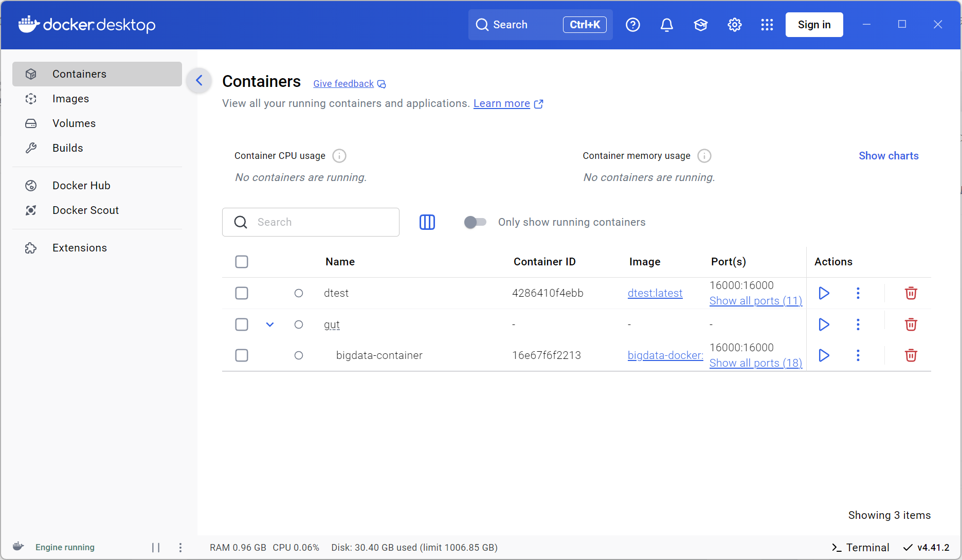Open the manage columns icon
The width and height of the screenshot is (962, 560).
(x=427, y=222)
